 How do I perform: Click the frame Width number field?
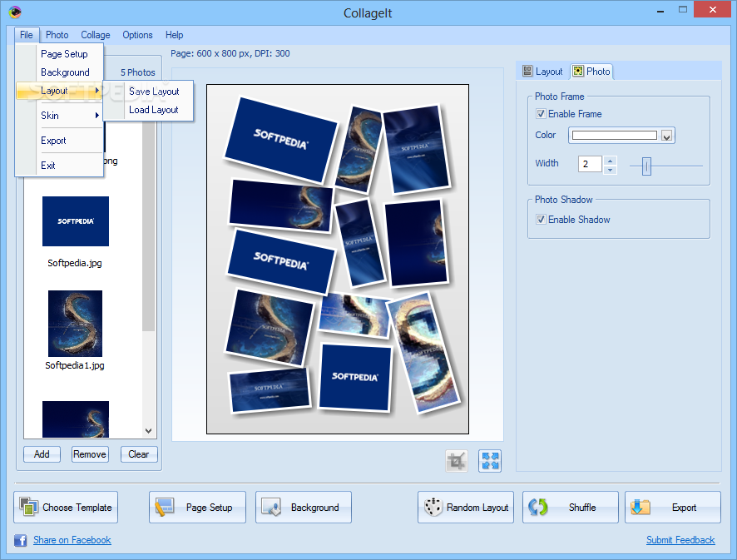tap(591, 164)
